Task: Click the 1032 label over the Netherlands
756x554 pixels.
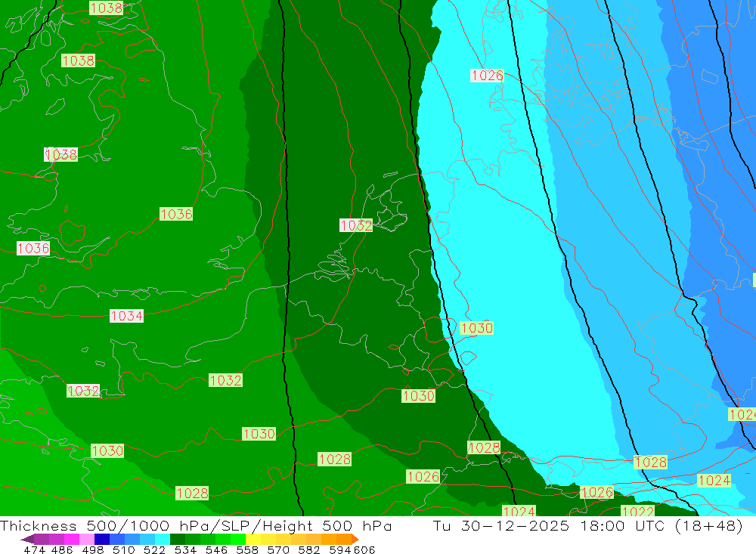Action: coord(356,225)
